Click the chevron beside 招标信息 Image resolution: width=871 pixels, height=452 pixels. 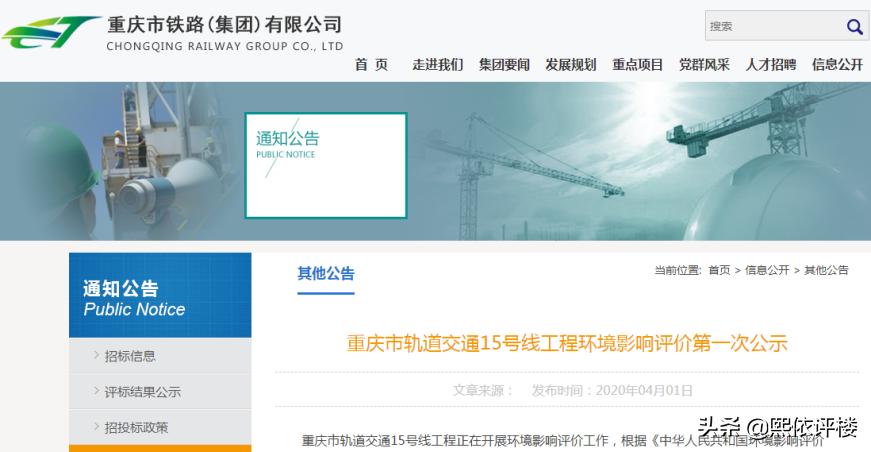click(x=96, y=355)
